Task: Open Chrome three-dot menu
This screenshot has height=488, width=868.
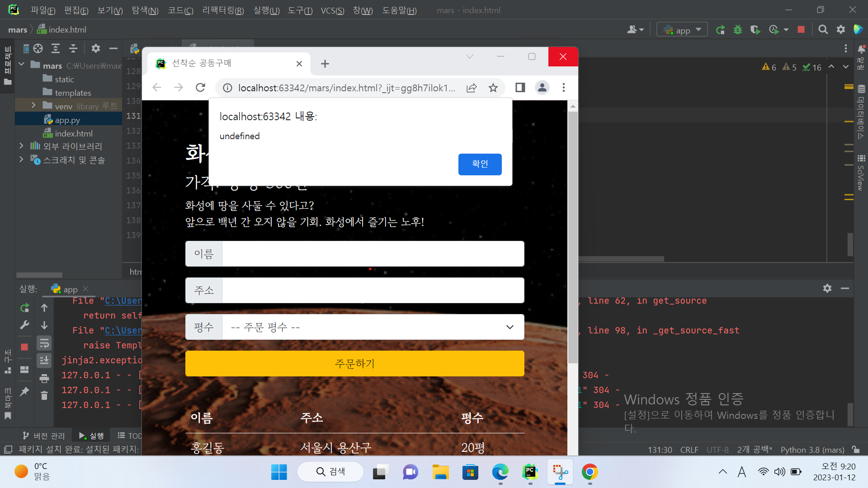Action: [564, 88]
